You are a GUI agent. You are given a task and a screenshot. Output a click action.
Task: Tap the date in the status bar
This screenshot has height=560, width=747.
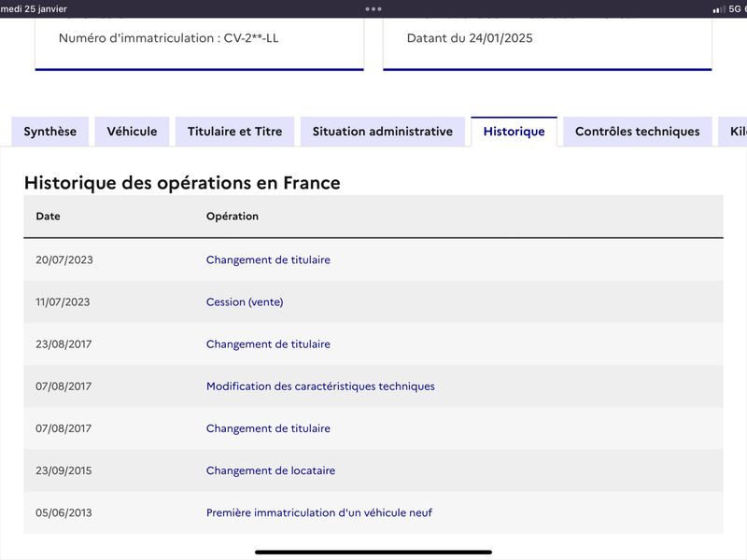click(34, 9)
